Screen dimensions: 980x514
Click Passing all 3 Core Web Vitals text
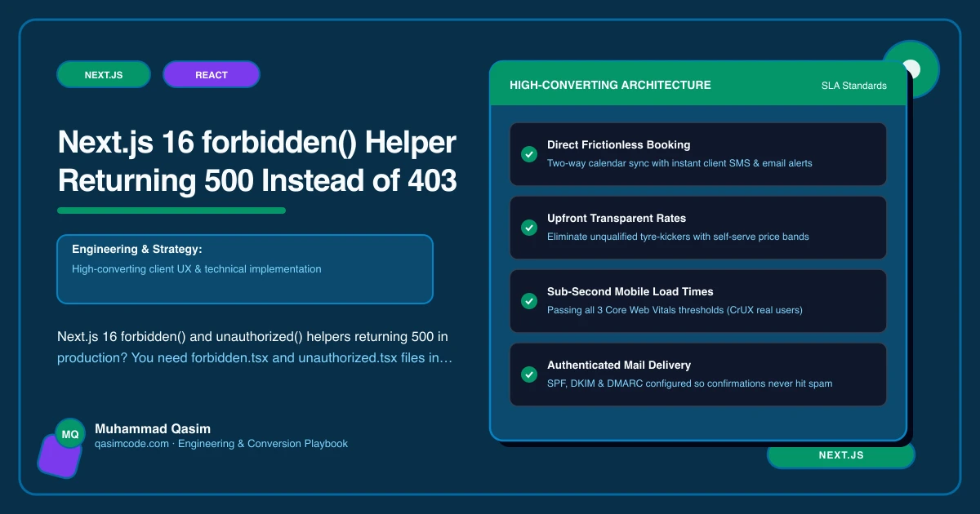pyautogui.click(x=675, y=310)
